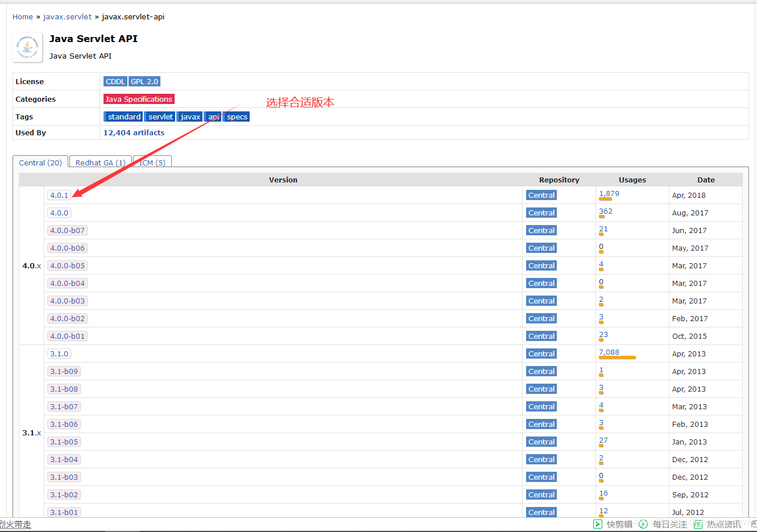Click Central repository badge for 4.0.1
The height and width of the screenshot is (532, 757).
541,195
